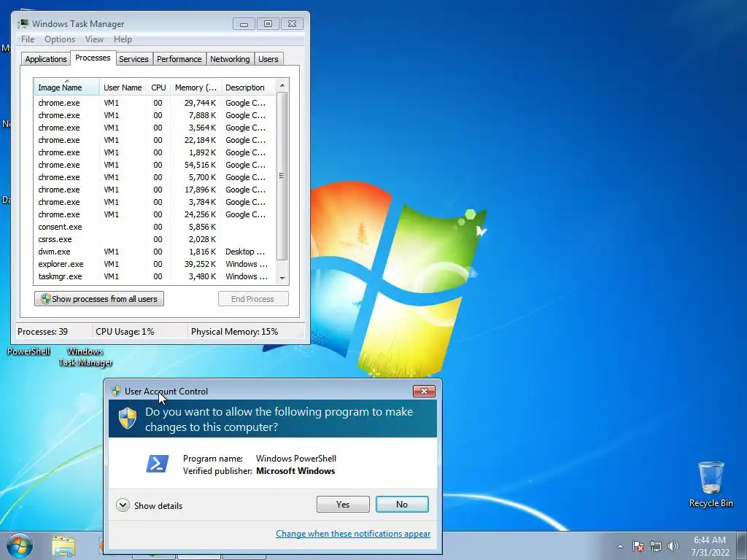Click the PowerShell program icon in UAC dialog
Image resolution: width=747 pixels, height=560 pixels.
[x=158, y=464]
